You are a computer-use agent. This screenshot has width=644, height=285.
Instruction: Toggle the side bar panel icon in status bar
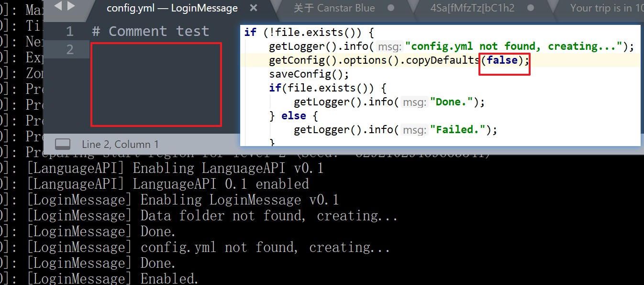tap(62, 144)
